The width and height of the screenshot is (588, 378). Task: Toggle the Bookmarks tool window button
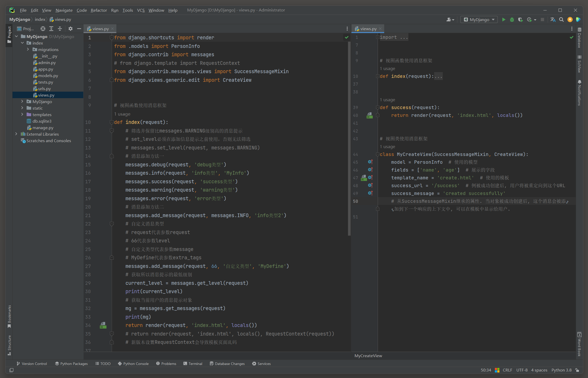[9, 316]
